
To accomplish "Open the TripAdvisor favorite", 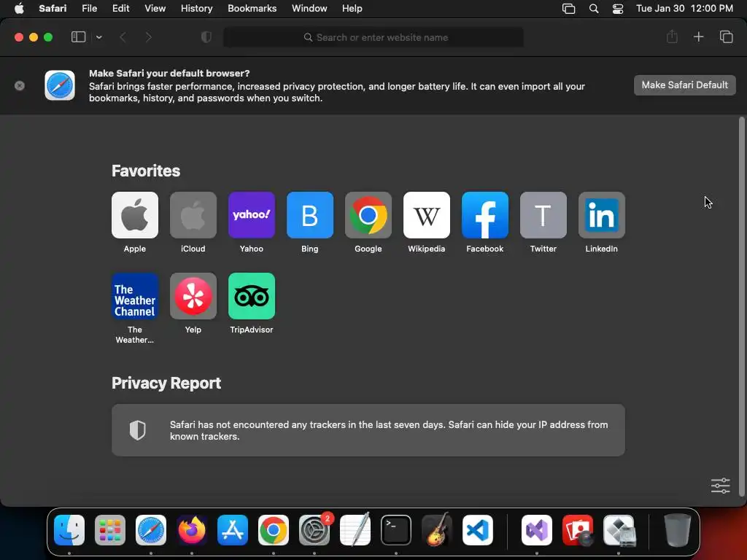I will click(252, 296).
